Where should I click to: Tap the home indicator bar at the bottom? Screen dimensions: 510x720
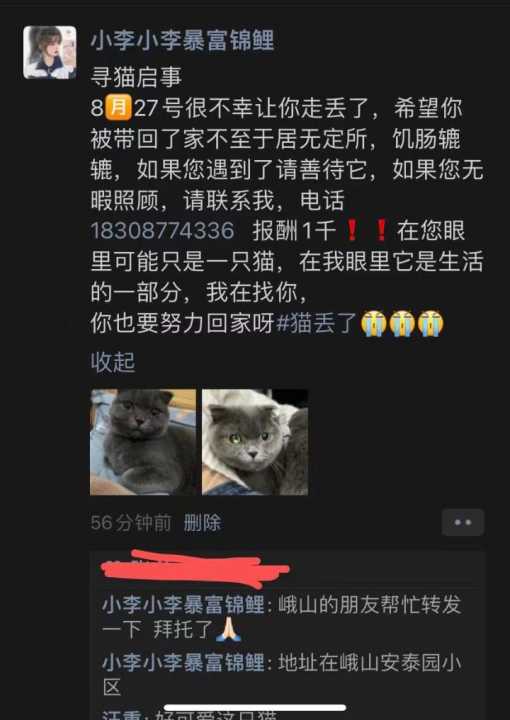click(255, 708)
